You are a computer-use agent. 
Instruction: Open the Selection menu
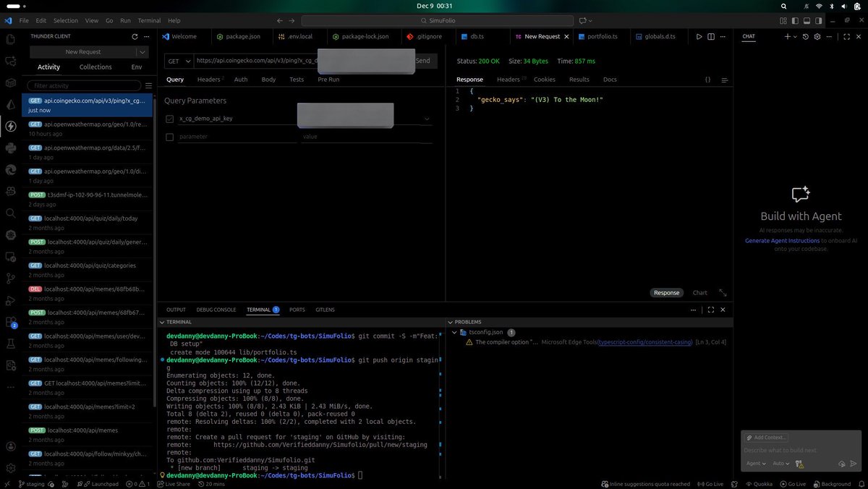tap(66, 21)
